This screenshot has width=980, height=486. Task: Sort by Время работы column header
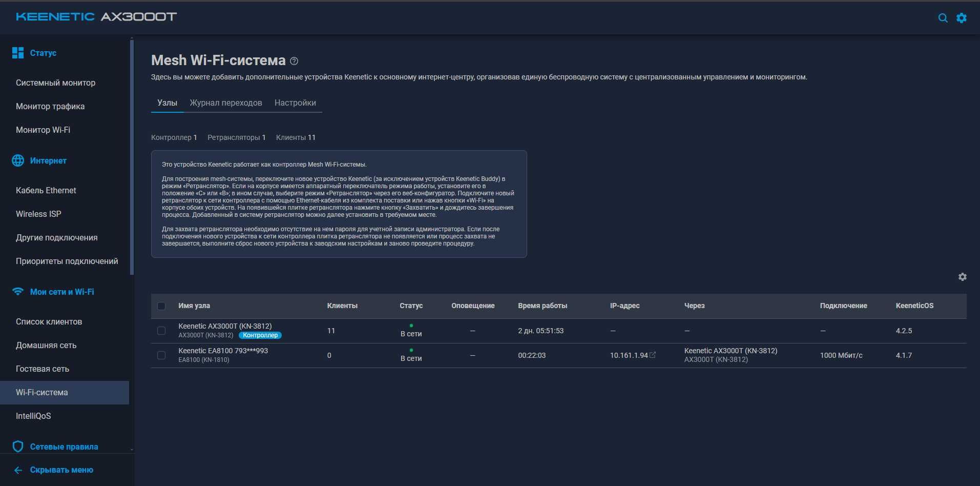[543, 306]
